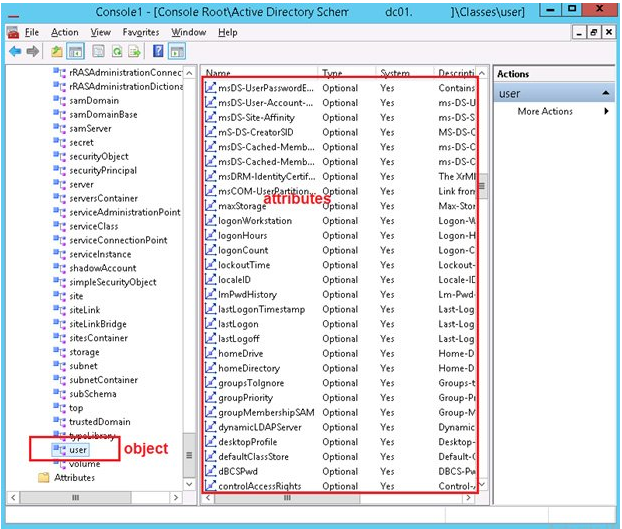Go up one level folder icon
Screen dimensions: 622x529
(x=57, y=51)
